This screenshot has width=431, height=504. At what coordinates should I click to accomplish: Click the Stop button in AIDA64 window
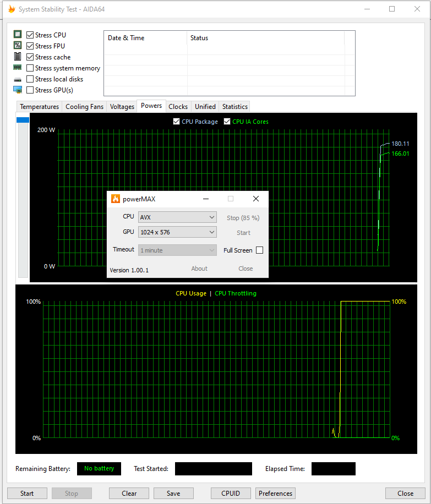pos(72,494)
